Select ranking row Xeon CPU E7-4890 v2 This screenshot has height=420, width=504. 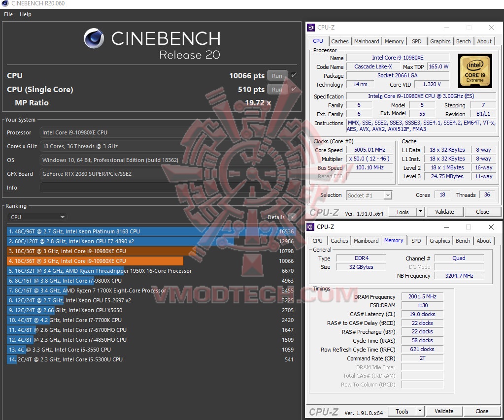pyautogui.click(x=151, y=241)
